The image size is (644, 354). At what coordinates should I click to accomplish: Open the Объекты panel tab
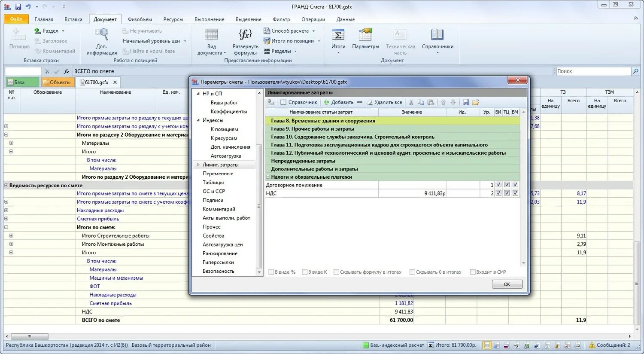[58, 82]
